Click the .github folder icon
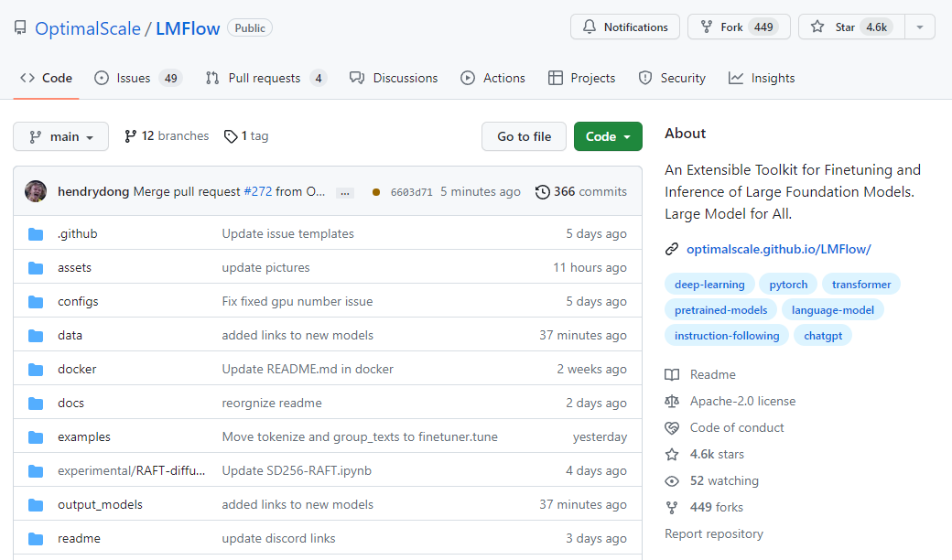This screenshot has height=560, width=952. pos(36,234)
